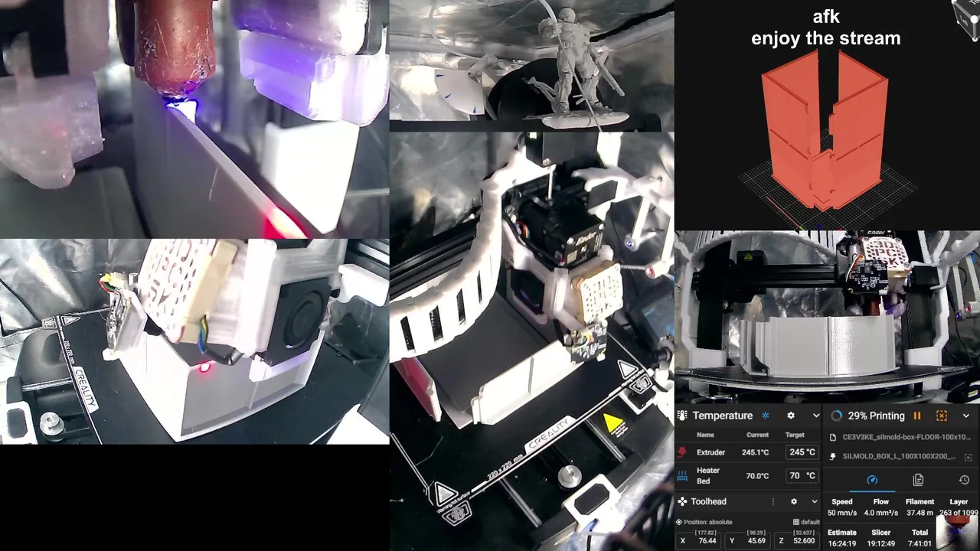Click the nozzle close-up camera feed

coord(194,119)
